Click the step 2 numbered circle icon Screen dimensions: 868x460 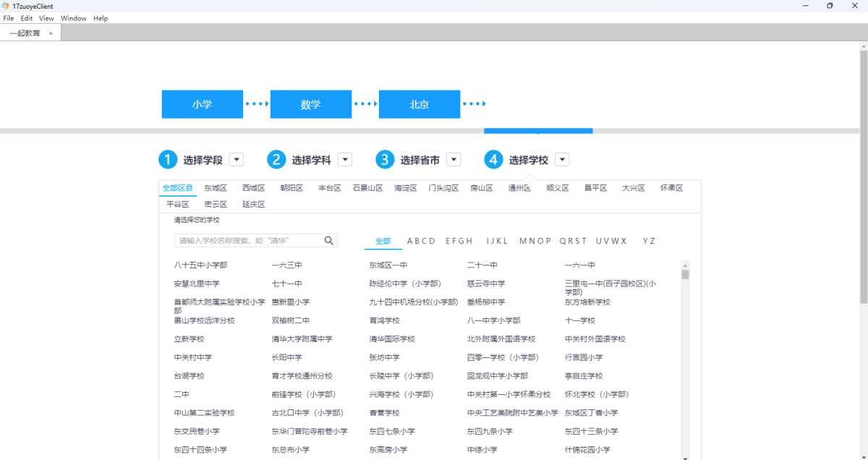(x=276, y=160)
